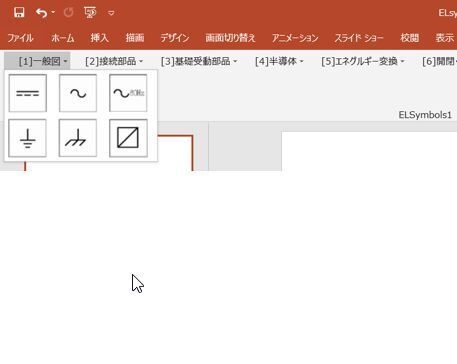
Task: Switch to the 挿入 tab
Action: tap(100, 38)
